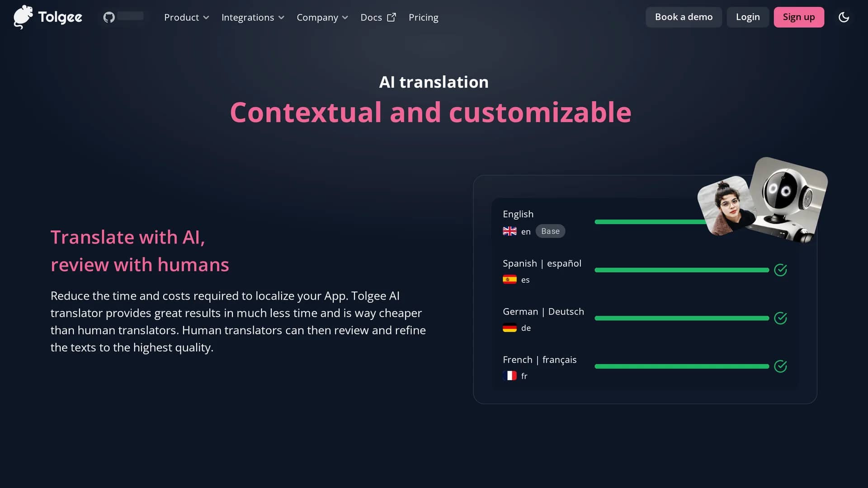Click the 'es' language code
The height and width of the screenshot is (488, 868).
point(525,280)
